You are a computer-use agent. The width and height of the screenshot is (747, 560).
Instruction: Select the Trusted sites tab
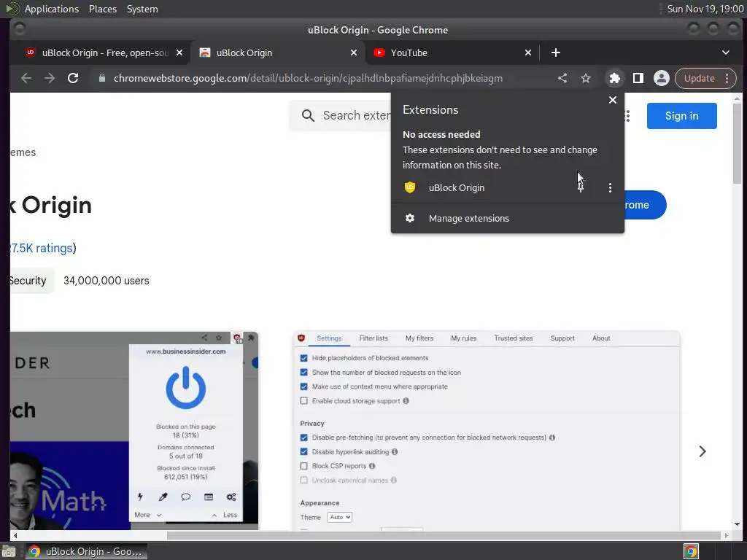(514, 338)
